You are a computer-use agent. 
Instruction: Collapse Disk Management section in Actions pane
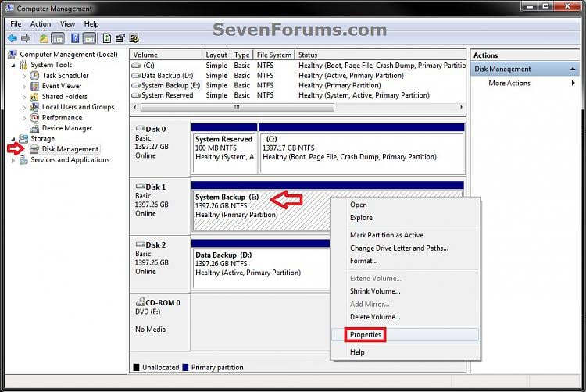[572, 69]
